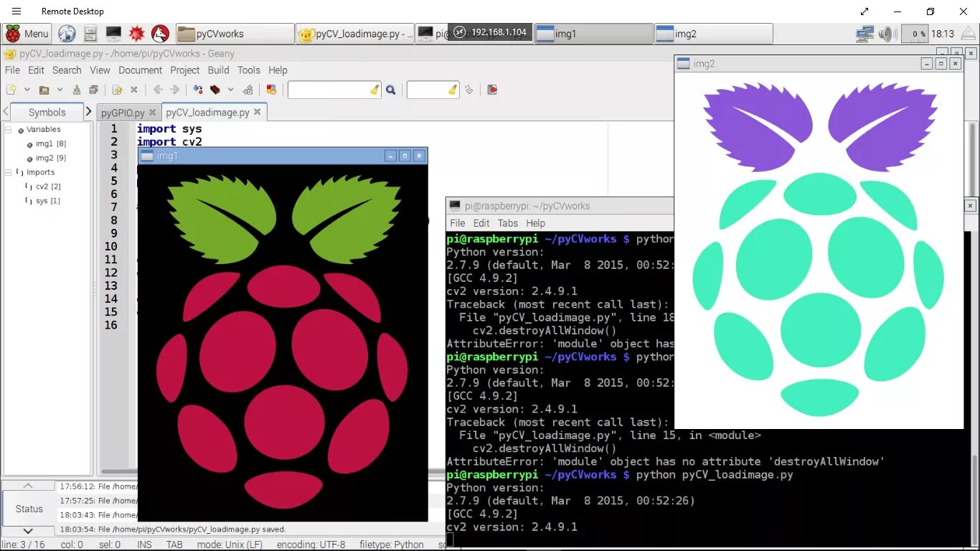Screen dimensions: 980x551
Task: Click the build brick icon
Action: [215, 90]
